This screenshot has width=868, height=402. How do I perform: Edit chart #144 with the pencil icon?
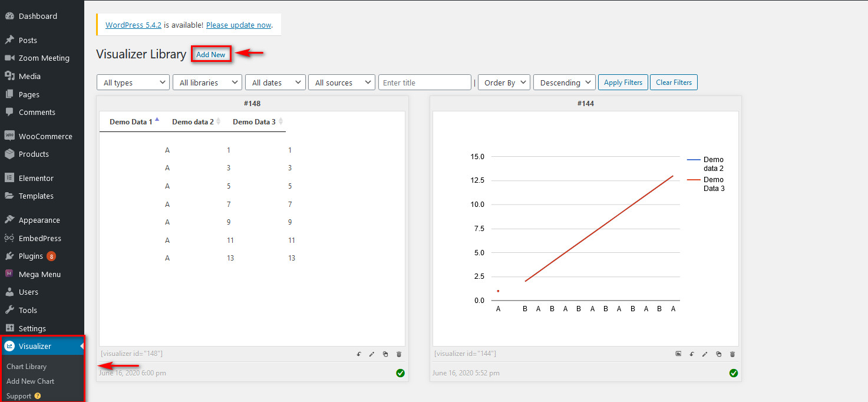705,354
